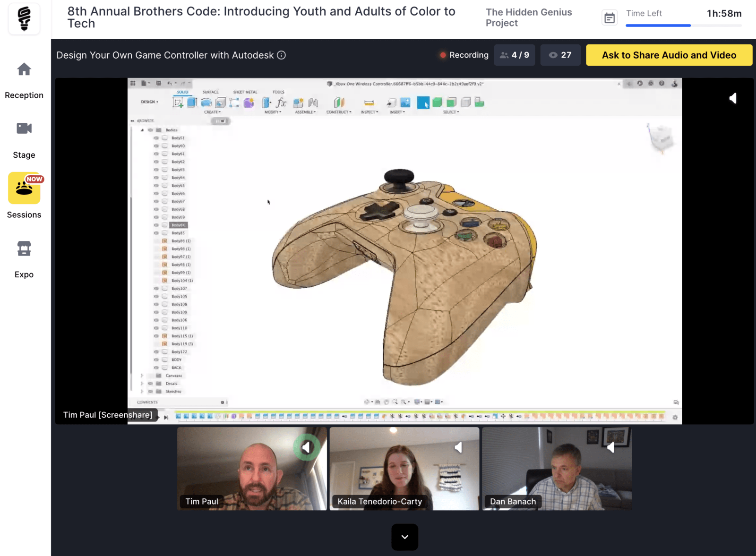756x556 pixels.
Task: Click the lightbulb logo in the corner
Action: tap(24, 19)
